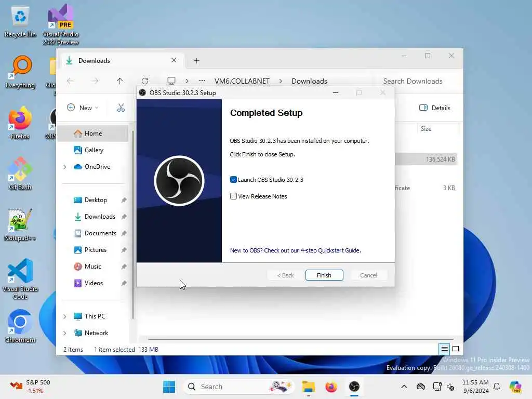Viewport: 532px width, 399px height.
Task: Expand the This PC tree node
Action: tap(65, 316)
